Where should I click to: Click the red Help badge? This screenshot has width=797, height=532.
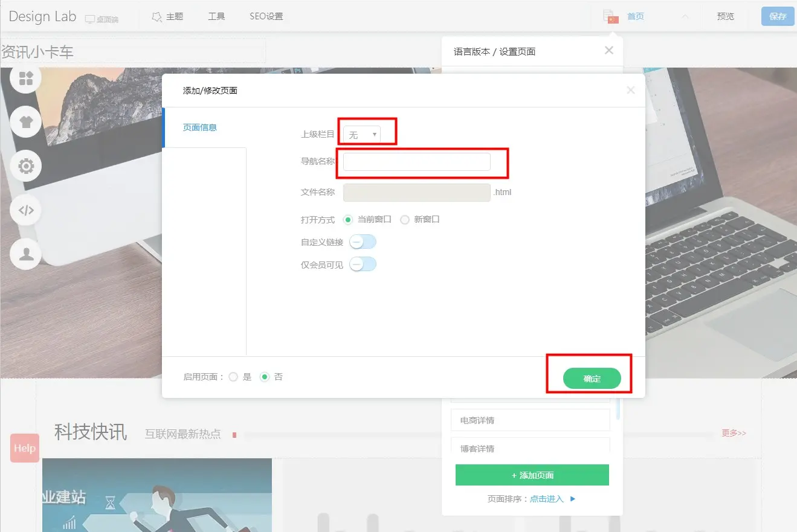[25, 448]
